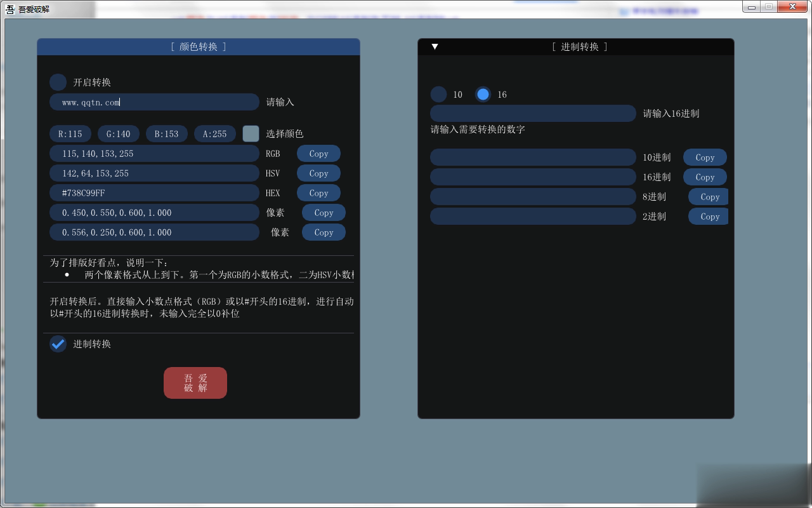Click the 2进制 output field
Image resolution: width=812 pixels, height=508 pixels.
(533, 217)
